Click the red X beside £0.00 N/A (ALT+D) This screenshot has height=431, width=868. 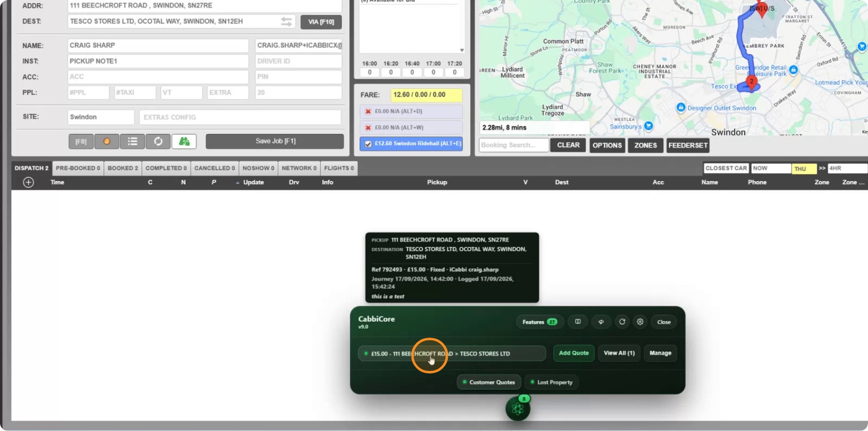(x=368, y=111)
